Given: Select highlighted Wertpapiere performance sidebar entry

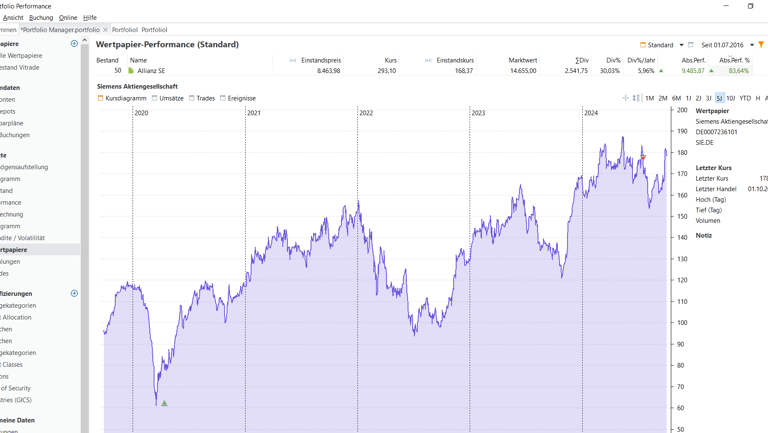Looking at the screenshot, I should [x=40, y=250].
